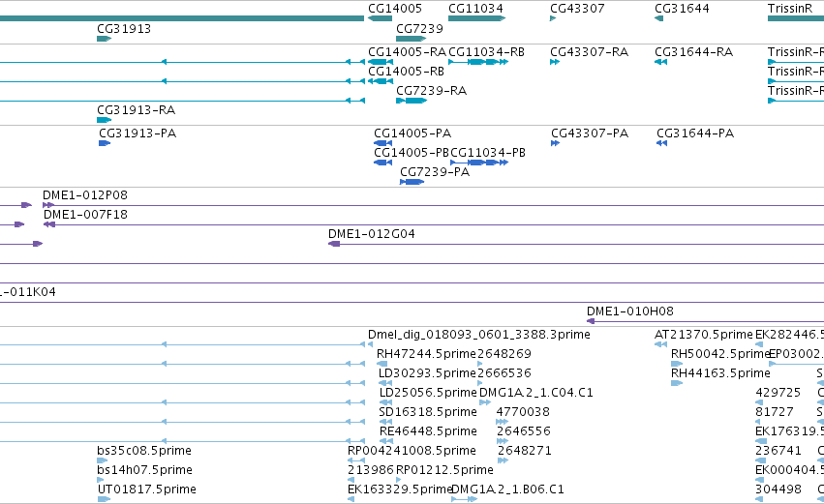824x504 pixels.
Task: Click the CG31644 gene label
Action: [x=682, y=9]
